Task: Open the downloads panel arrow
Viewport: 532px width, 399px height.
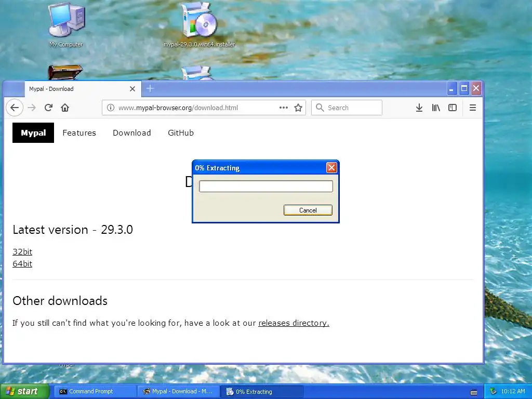Action: pos(419,108)
